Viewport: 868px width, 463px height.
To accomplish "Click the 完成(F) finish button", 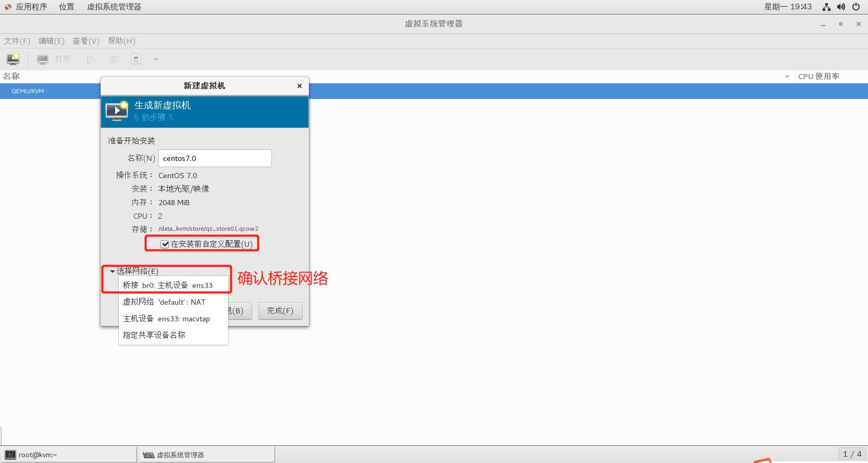I will click(280, 311).
